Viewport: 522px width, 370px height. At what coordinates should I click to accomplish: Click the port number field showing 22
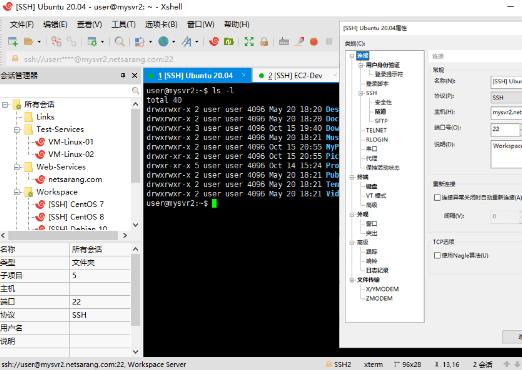click(505, 129)
